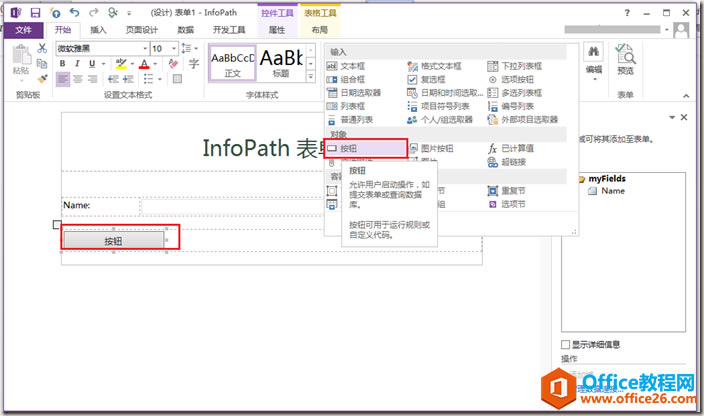Viewport: 704px width, 416px height.
Task: Click the 按钮 button on the form
Action: (114, 241)
